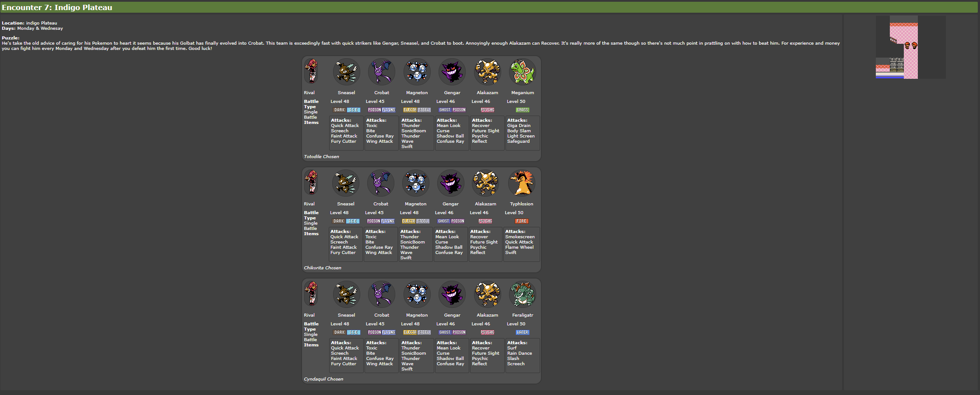The width and height of the screenshot is (980, 395).
Task: Click the "Days: Monday & Wednesay" line
Action: click(x=32, y=28)
